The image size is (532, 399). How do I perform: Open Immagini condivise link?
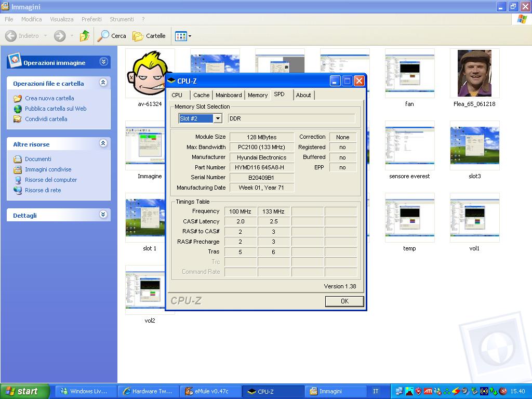pos(48,170)
